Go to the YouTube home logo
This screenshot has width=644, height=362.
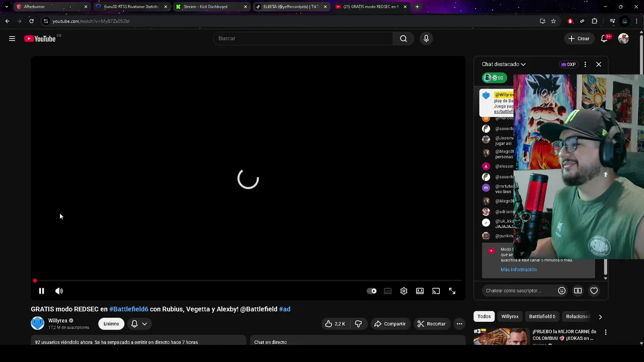(x=40, y=39)
